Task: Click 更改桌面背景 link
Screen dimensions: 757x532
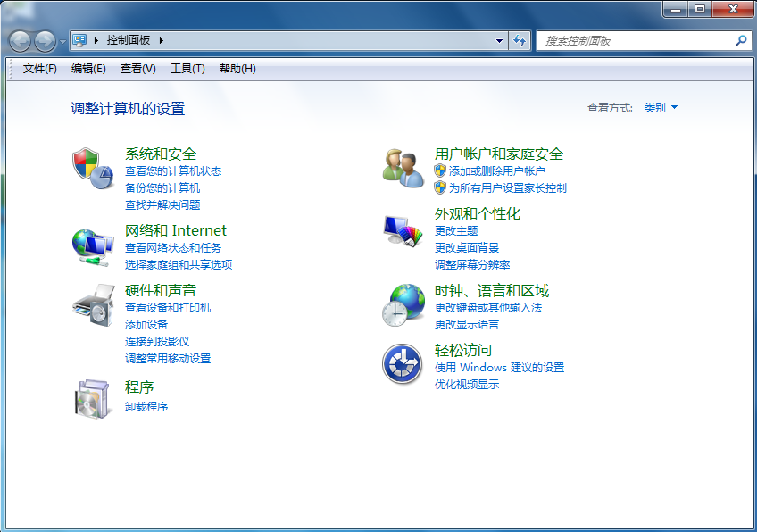Action: pyautogui.click(x=467, y=247)
